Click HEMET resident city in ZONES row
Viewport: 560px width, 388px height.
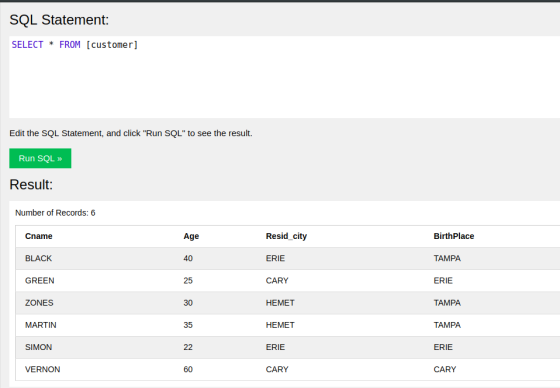click(280, 303)
